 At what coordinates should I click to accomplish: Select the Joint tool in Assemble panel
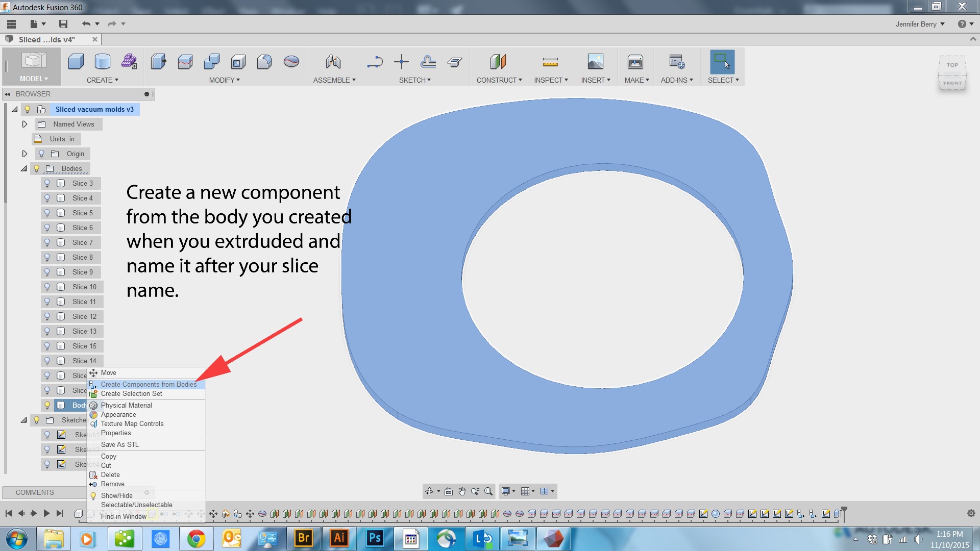tap(333, 61)
